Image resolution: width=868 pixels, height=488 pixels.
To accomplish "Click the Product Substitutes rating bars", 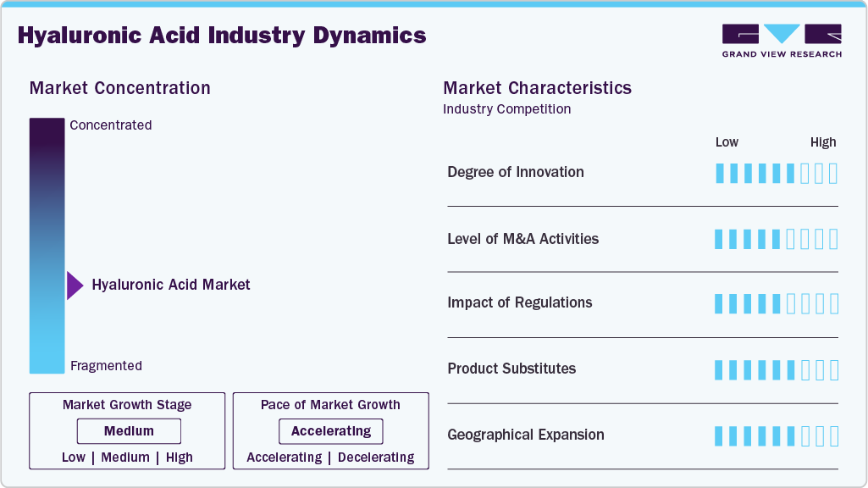I will click(x=776, y=369).
